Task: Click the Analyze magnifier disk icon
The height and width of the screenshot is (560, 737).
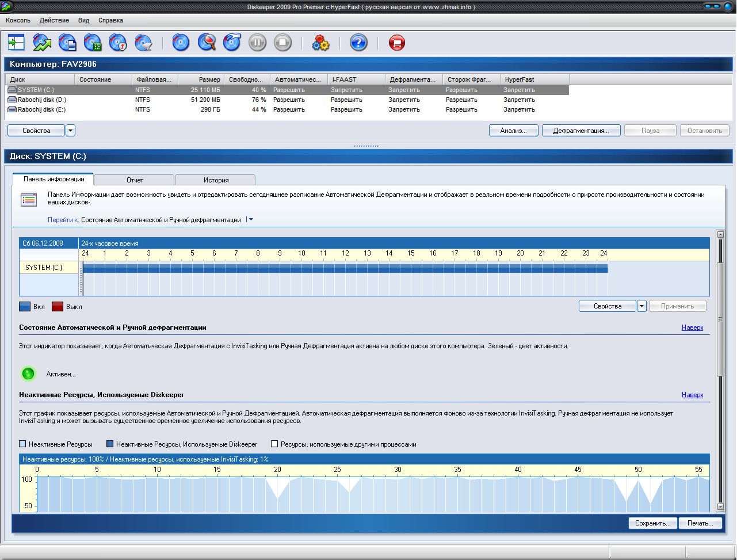Action: point(207,43)
